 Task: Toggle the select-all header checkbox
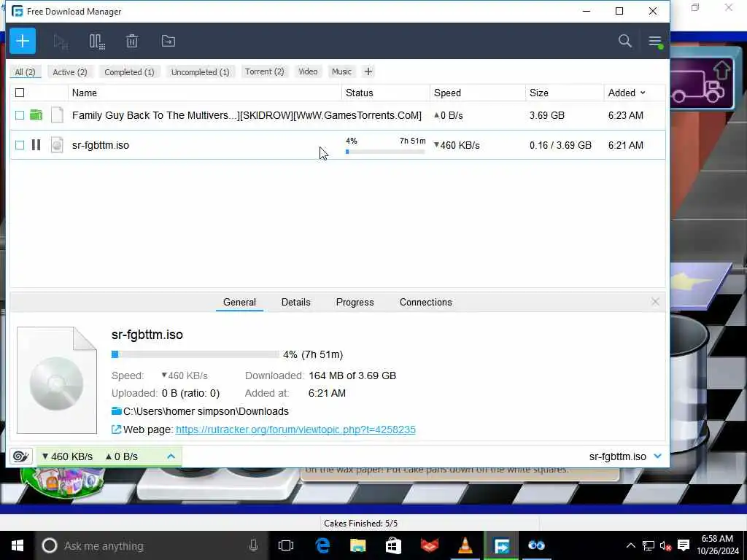click(20, 93)
